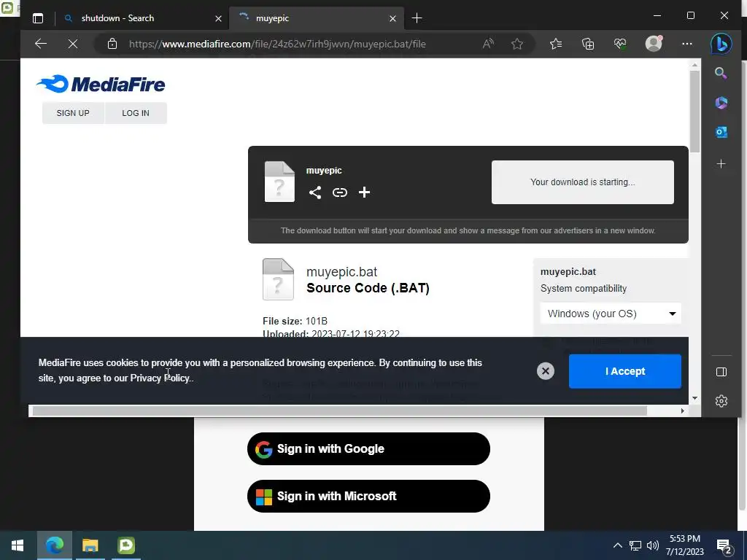The height and width of the screenshot is (560, 747).
Task: Close the muyepic tab
Action: 392,18
